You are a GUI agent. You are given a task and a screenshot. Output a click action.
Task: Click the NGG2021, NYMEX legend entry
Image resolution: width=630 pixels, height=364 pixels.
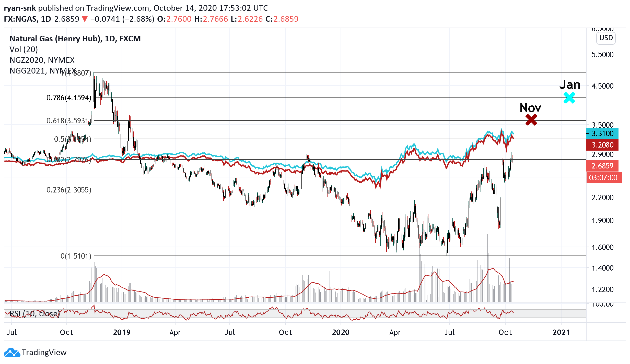click(x=43, y=71)
